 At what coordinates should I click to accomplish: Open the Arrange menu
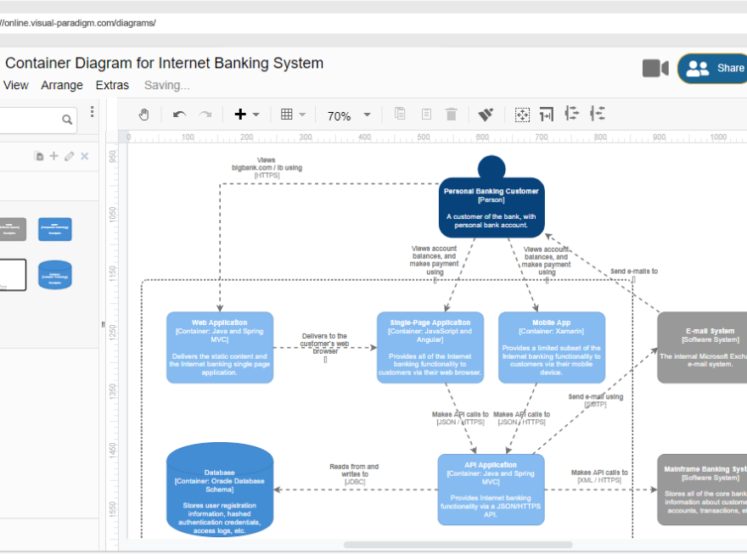point(62,85)
